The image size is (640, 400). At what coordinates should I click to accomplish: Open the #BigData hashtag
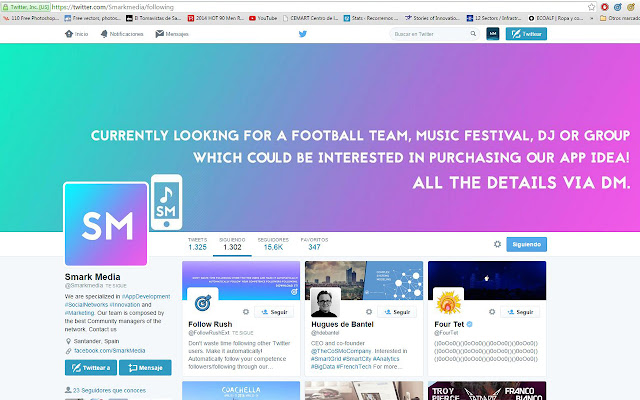323,367
